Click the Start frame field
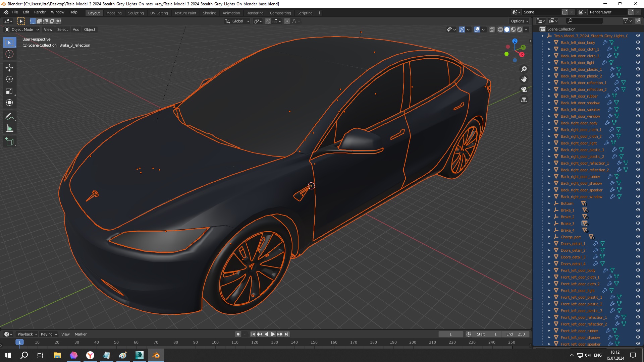644x362 pixels. pos(486,334)
